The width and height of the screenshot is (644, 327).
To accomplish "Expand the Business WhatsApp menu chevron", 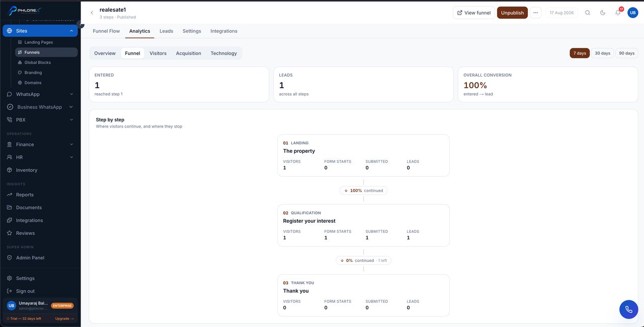I will (71, 107).
